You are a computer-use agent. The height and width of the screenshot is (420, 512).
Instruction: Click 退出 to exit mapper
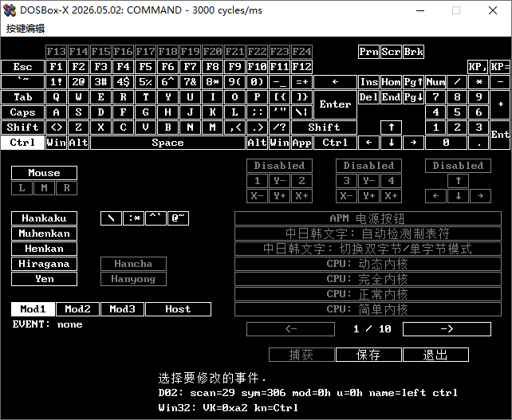[x=435, y=355]
